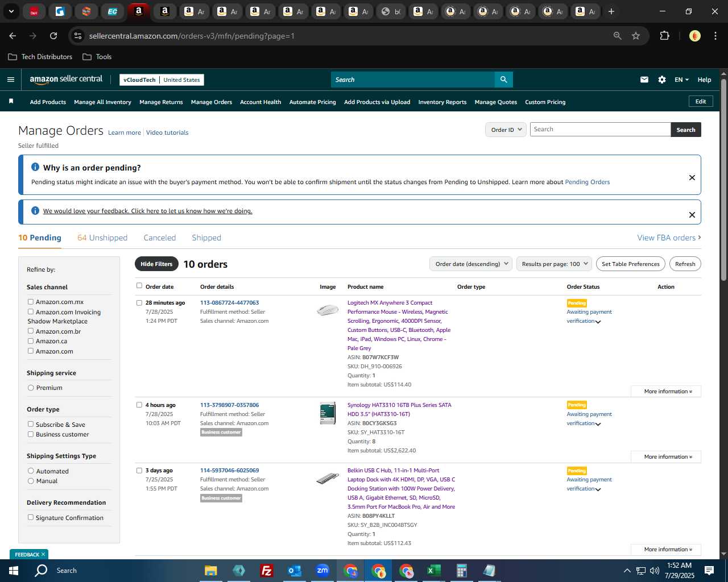Open the browser zoom magnifier icon
This screenshot has height=582, width=728.
tap(618, 36)
